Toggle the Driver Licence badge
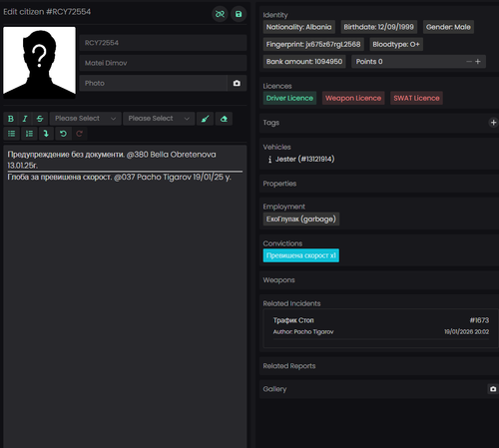 click(289, 98)
